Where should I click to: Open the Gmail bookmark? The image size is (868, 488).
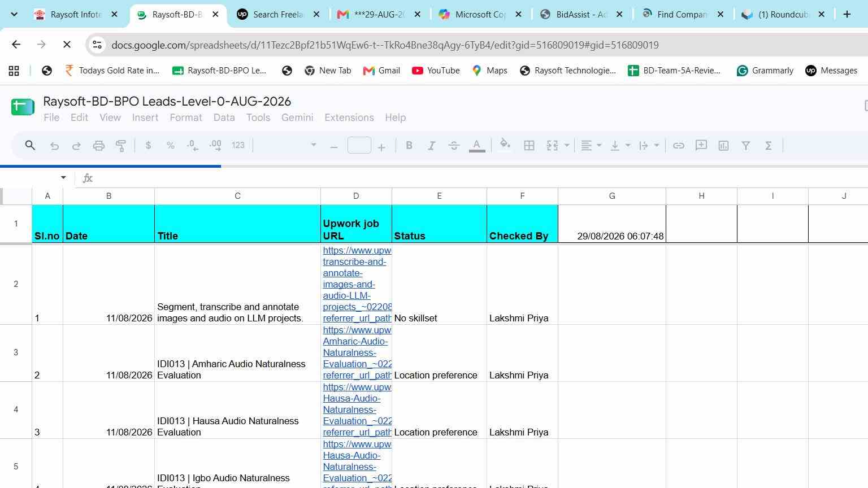point(381,71)
